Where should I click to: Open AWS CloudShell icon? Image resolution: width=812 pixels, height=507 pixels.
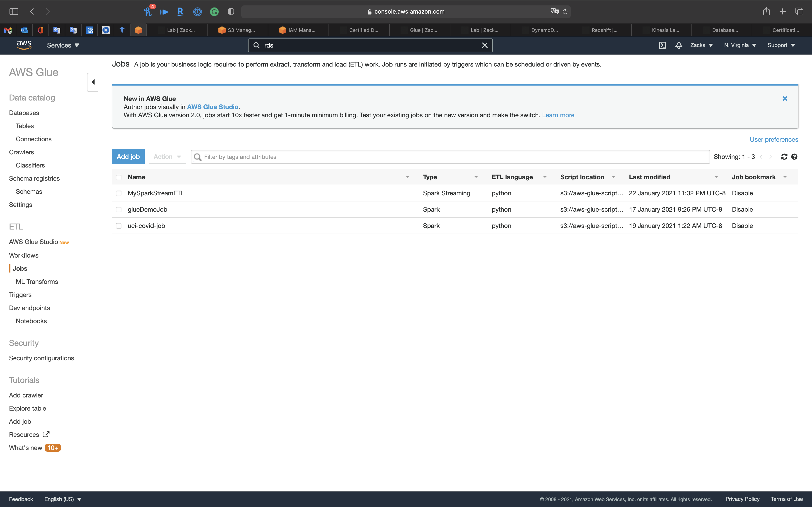pyautogui.click(x=662, y=45)
